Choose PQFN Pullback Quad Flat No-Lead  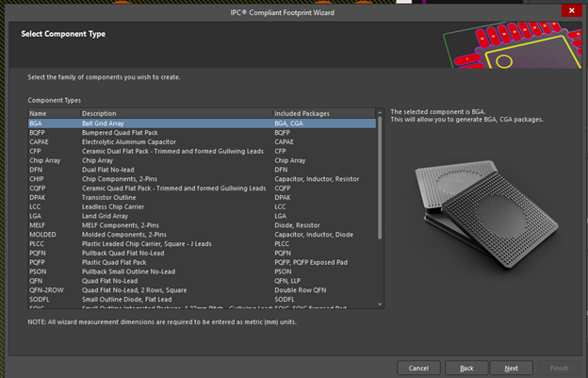[x=202, y=254]
